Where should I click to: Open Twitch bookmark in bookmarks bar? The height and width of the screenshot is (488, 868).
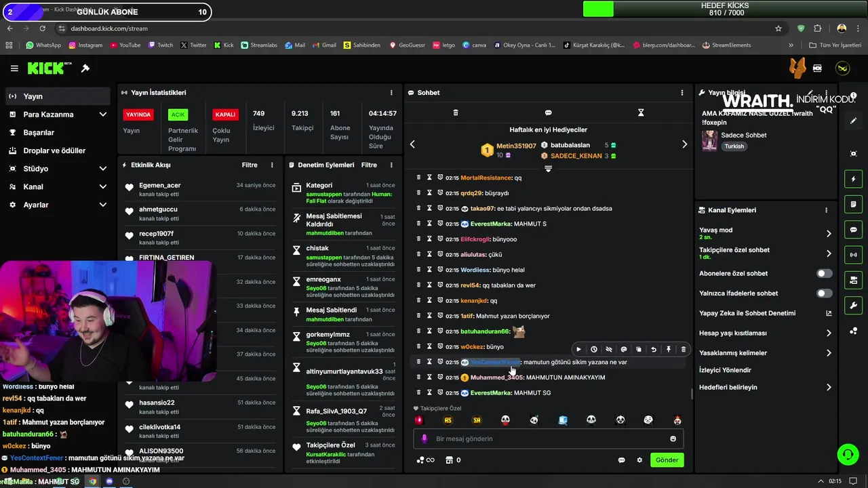click(160, 45)
